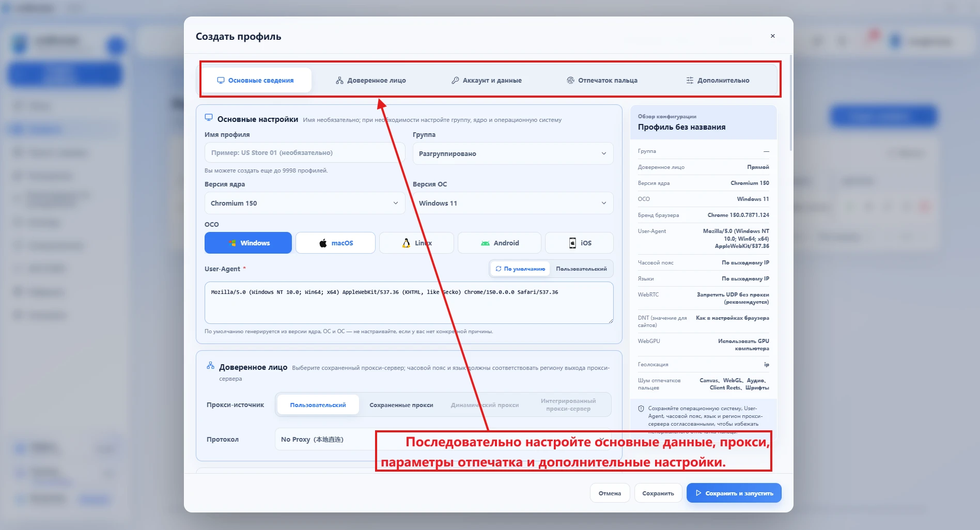Click the Имя профиля input field
This screenshot has width=980, height=530.
[305, 153]
